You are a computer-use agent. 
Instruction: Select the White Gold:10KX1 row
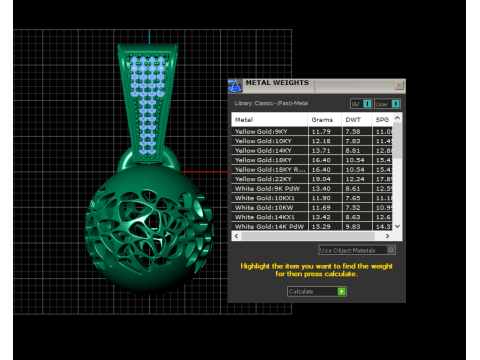(x=312, y=198)
